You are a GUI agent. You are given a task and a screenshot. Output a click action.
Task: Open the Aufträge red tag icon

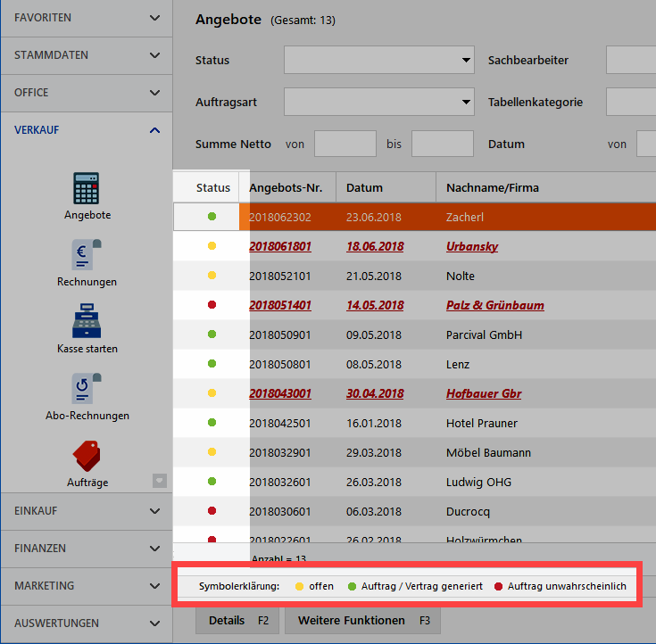click(87, 456)
